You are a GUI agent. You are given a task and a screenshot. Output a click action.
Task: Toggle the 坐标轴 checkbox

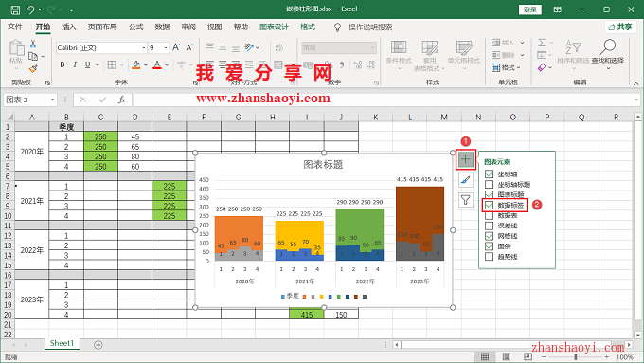click(489, 173)
